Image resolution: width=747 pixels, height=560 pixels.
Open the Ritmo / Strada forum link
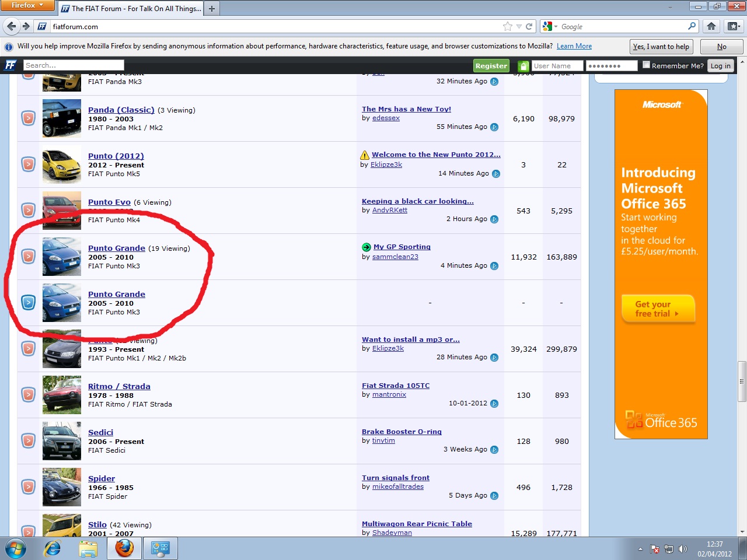coord(119,386)
